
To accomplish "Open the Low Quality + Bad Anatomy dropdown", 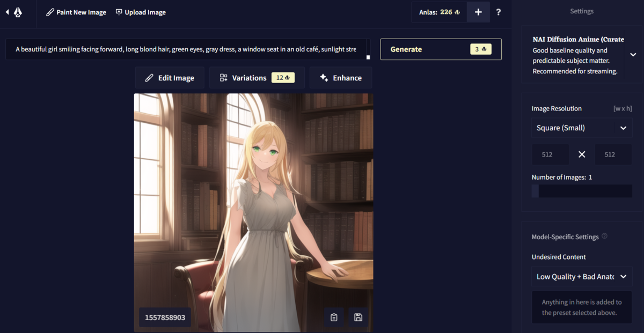I will pos(582,277).
